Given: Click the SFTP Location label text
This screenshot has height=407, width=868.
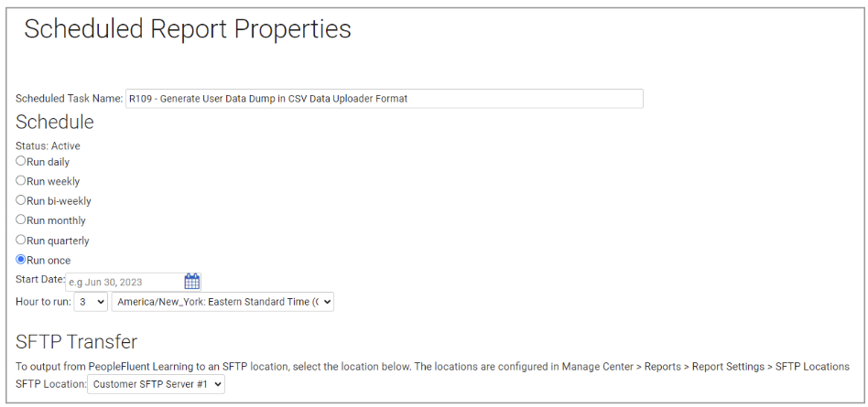Looking at the screenshot, I should pyautogui.click(x=51, y=383).
